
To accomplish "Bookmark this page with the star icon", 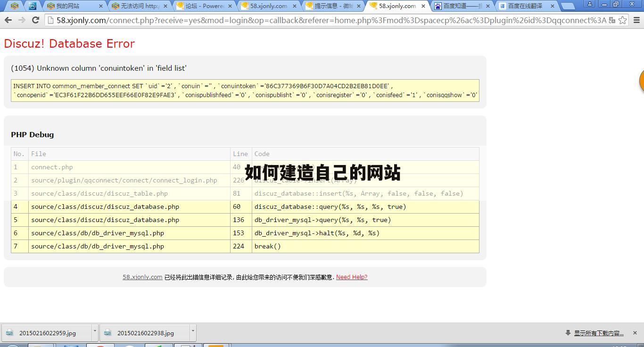I will tap(622, 20).
